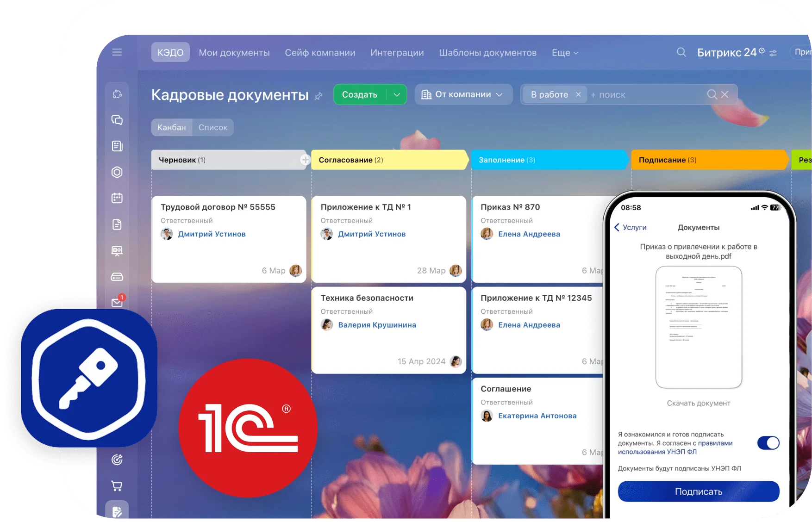Open the chat bubbles sidebar icon

[x=117, y=120]
